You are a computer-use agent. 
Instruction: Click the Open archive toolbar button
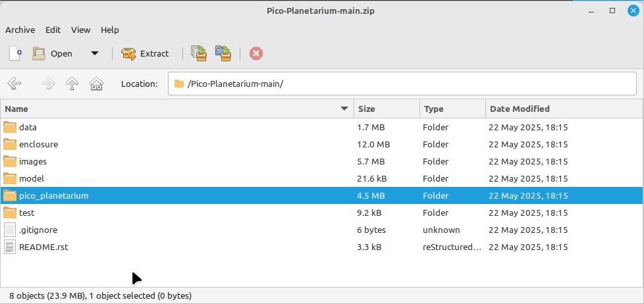click(x=52, y=54)
